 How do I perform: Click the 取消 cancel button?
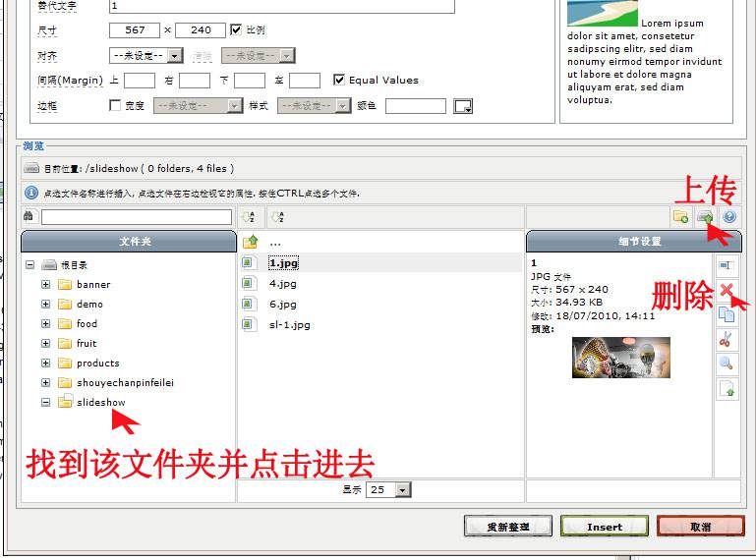pyautogui.click(x=700, y=527)
